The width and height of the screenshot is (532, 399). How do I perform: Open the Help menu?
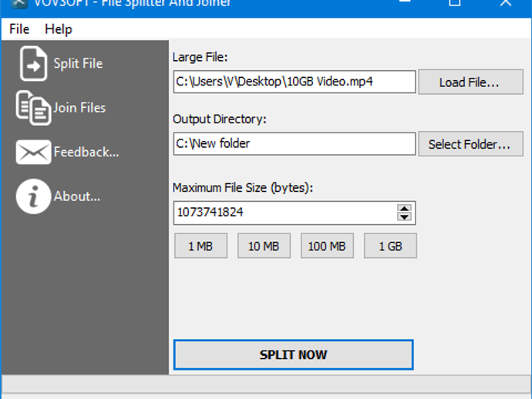point(58,29)
